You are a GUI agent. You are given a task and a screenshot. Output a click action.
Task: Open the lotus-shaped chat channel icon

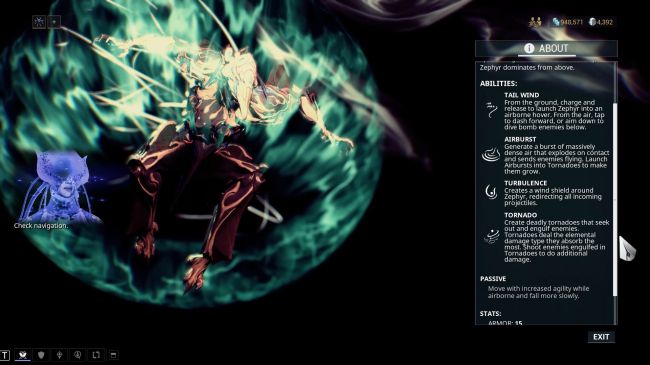click(x=59, y=355)
